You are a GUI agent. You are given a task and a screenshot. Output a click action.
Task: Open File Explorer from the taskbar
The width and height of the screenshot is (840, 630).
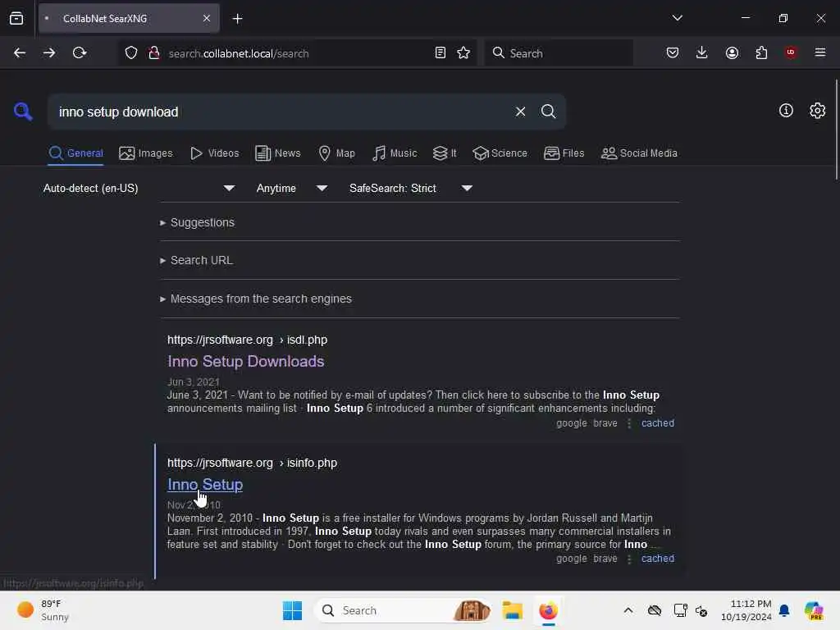(512, 610)
